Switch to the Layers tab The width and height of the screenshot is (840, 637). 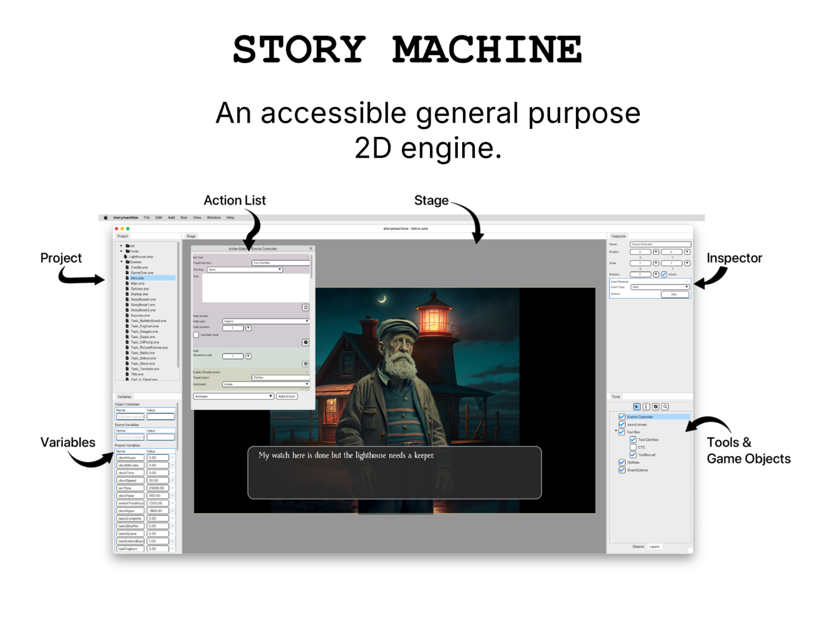coord(655,547)
